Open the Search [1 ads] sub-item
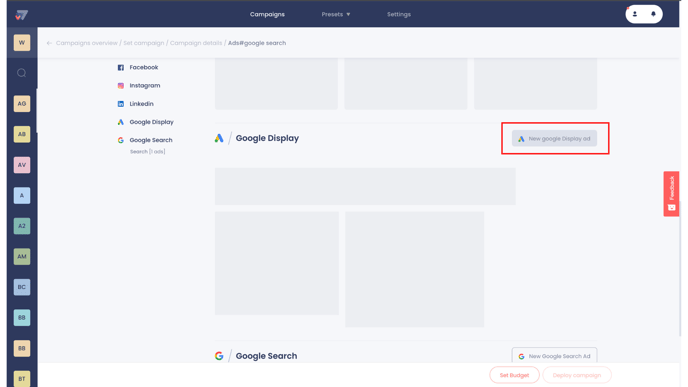 [x=147, y=151]
